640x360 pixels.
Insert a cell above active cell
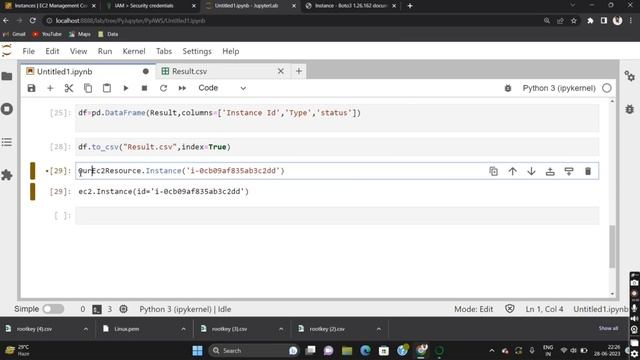point(550,171)
